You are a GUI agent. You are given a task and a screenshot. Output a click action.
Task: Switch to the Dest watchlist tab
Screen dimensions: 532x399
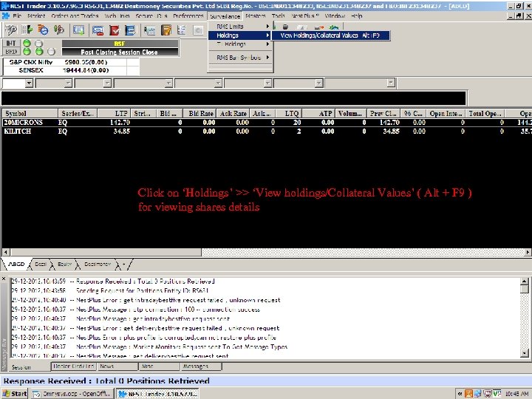(41, 264)
